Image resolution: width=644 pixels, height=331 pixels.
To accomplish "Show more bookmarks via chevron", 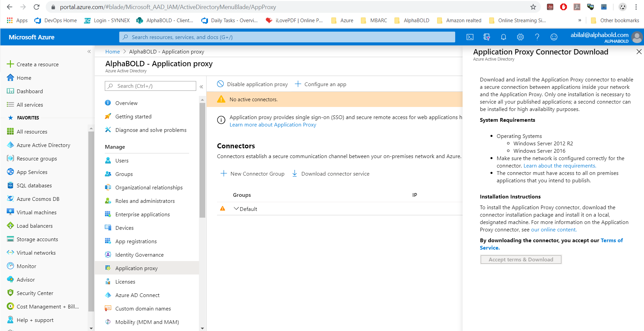I will point(579,20).
